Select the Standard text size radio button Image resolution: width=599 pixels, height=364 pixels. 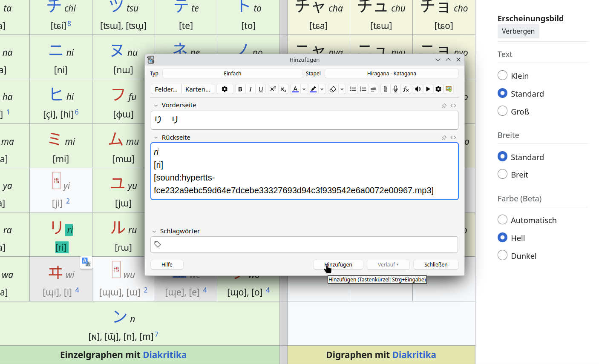click(x=502, y=93)
